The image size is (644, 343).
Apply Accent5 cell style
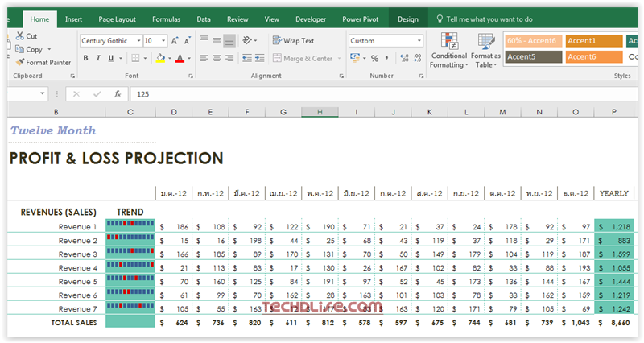coord(533,56)
